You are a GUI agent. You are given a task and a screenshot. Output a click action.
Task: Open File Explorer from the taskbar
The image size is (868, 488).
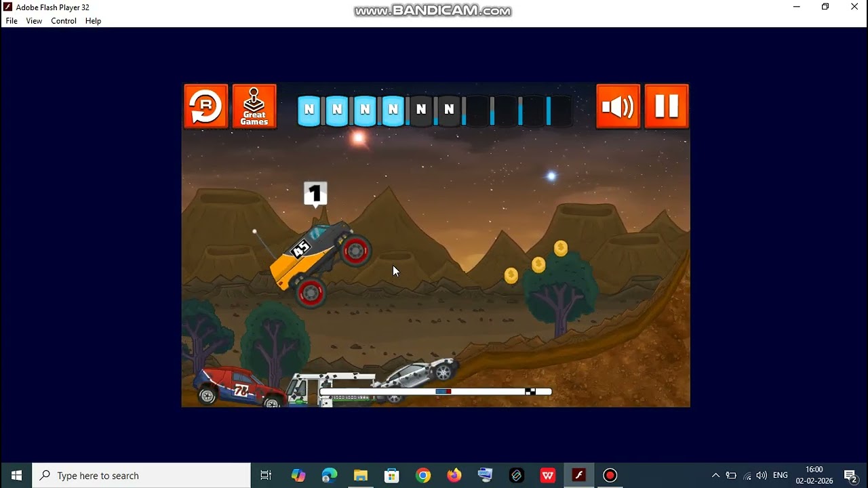(x=361, y=475)
